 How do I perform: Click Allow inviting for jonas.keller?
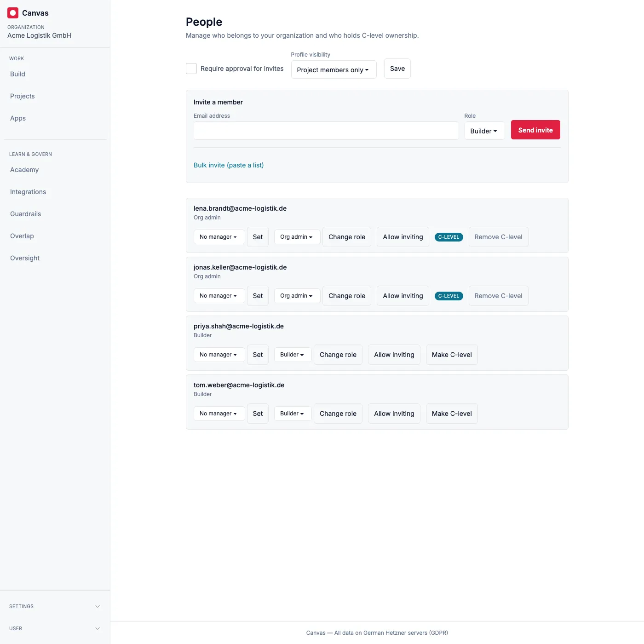pos(403,296)
